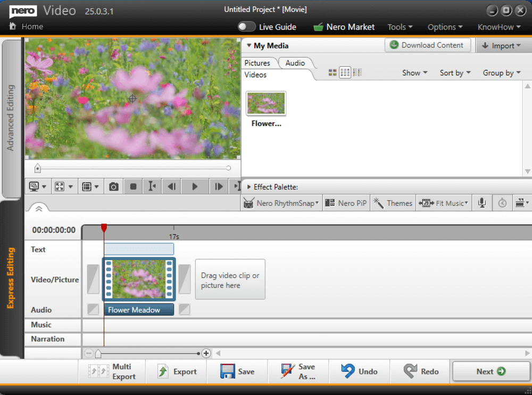This screenshot has width=532, height=395.
Task: Undo the last action
Action: 359,372
